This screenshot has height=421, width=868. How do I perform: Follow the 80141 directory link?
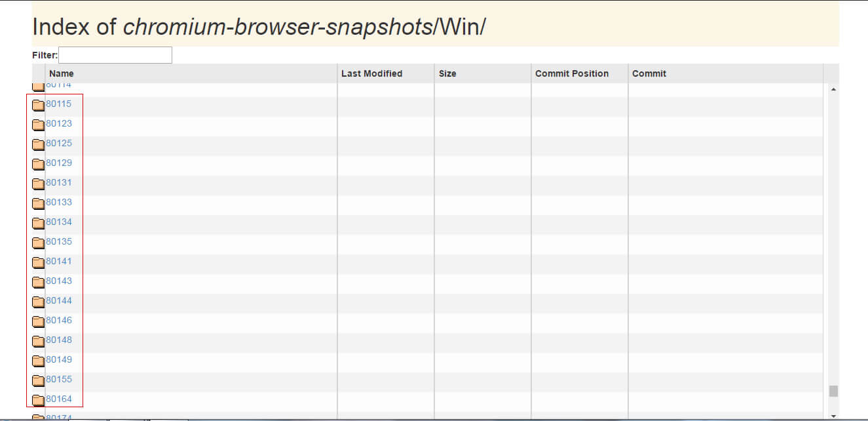(59, 261)
